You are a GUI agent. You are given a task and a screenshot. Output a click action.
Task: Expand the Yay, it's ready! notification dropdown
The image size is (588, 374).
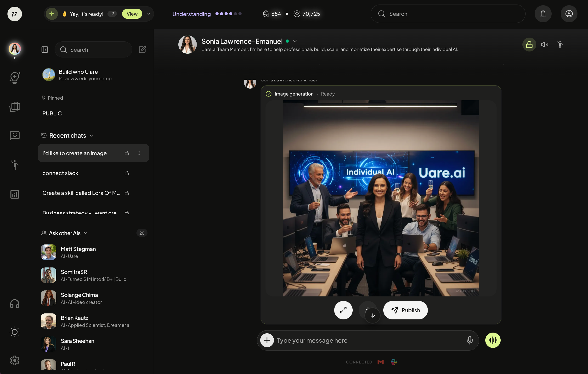pyautogui.click(x=148, y=14)
